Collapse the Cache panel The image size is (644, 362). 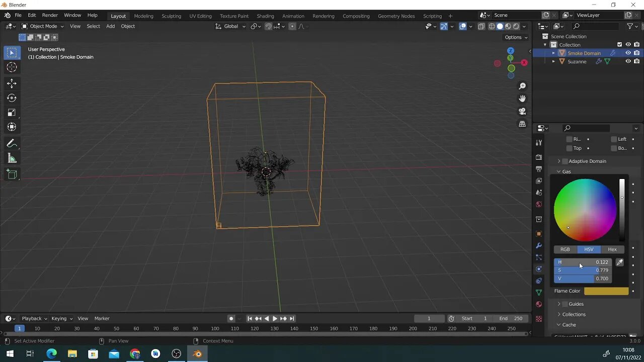click(x=558, y=325)
